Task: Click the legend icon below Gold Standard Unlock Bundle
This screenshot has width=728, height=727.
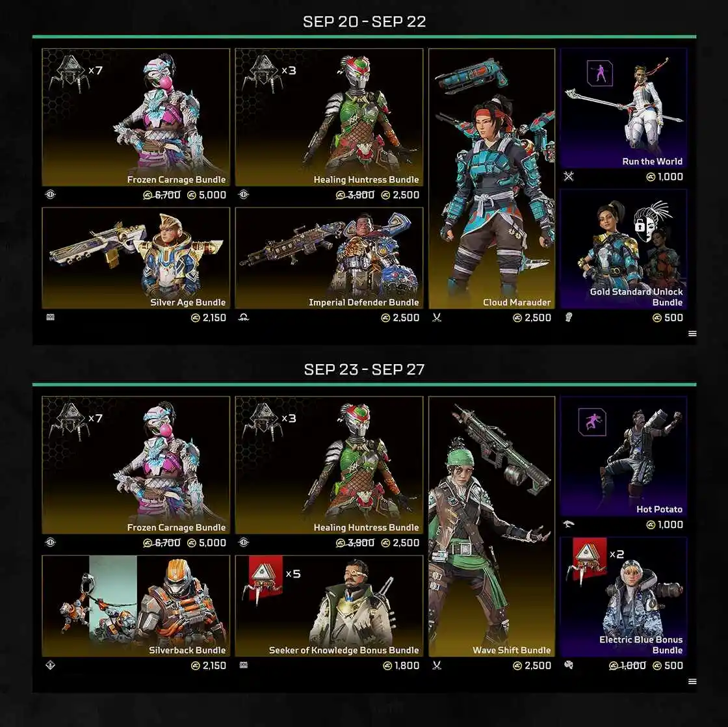Action: pyautogui.click(x=569, y=317)
